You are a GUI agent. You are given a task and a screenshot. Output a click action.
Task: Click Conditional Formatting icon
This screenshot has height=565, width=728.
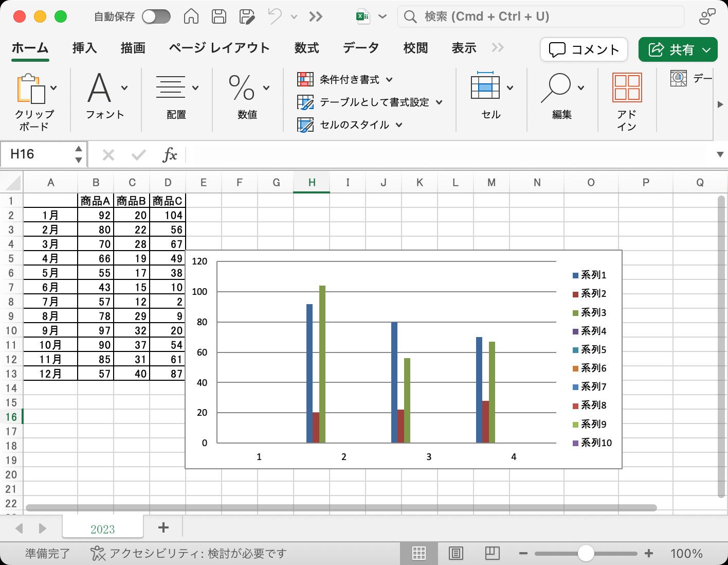305,79
